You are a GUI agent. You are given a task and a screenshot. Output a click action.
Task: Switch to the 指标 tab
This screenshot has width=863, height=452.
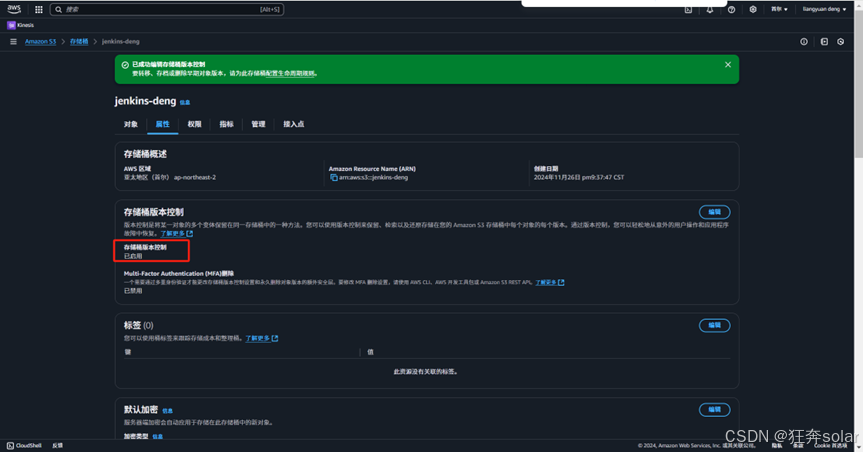pyautogui.click(x=226, y=124)
